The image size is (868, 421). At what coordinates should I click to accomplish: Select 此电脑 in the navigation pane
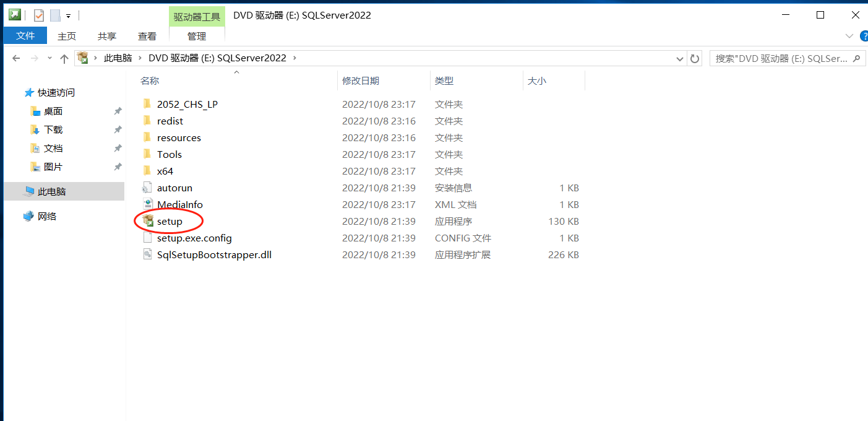(x=64, y=191)
